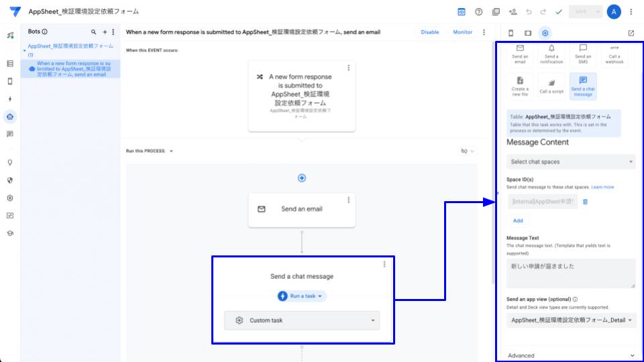Open the top-right three-dot app menu
644x362 pixels.
pyautogui.click(x=631, y=12)
